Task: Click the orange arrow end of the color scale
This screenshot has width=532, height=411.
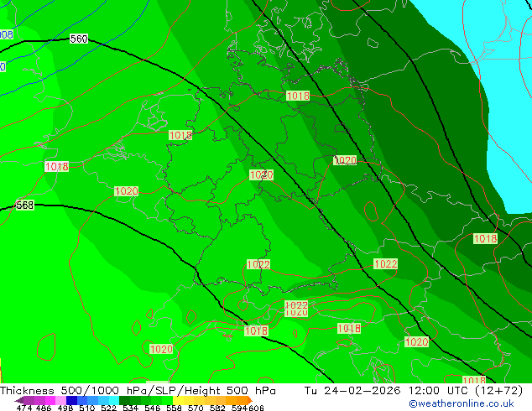Action: (250, 400)
